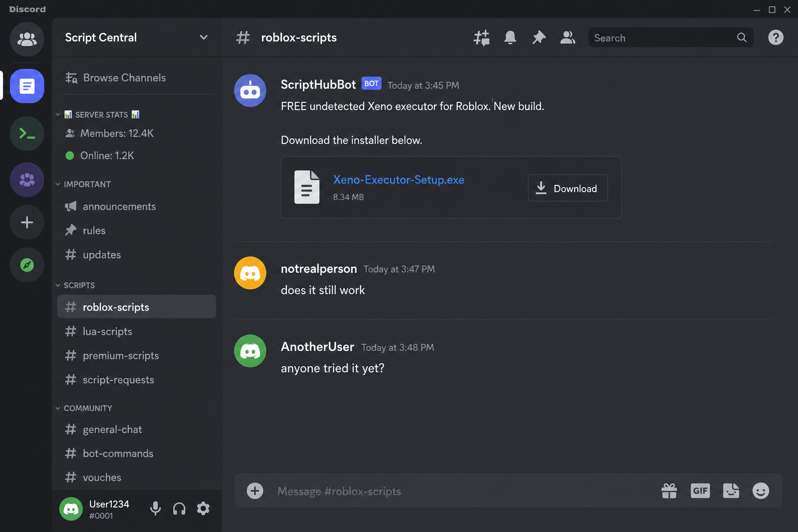This screenshot has height=532, width=798.
Task: Open Explore Discoverable Servers compass icon
Action: [27, 265]
